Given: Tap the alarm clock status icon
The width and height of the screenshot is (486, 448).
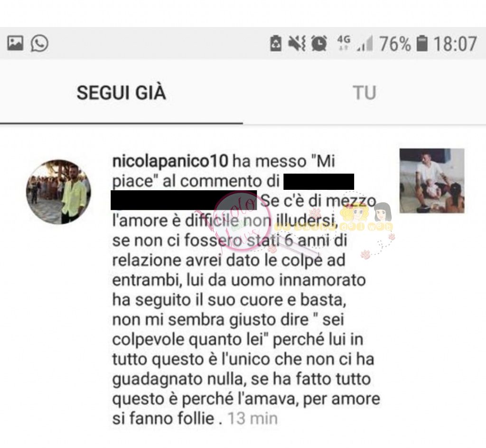Looking at the screenshot, I should pos(319,43).
